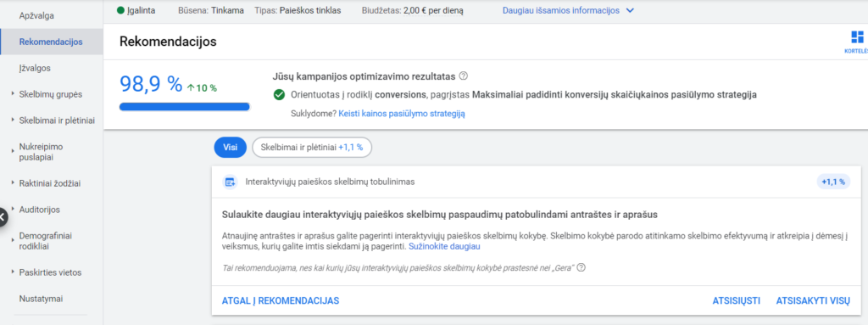Click Interaktyviųjų paieškos skelbimų tobulinimas card title
The width and height of the screenshot is (868, 325).
pyautogui.click(x=330, y=182)
